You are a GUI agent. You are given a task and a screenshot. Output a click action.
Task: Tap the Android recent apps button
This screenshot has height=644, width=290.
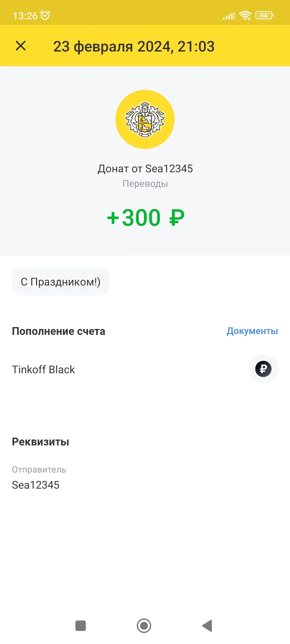pyautogui.click(x=81, y=626)
